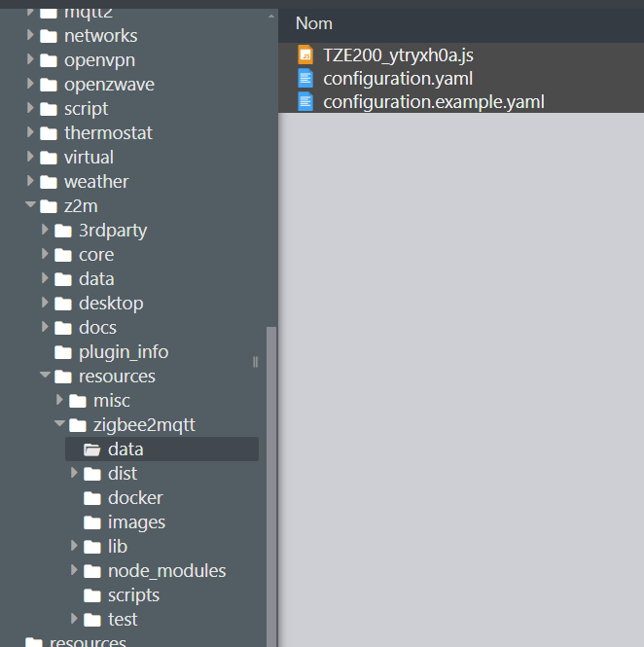644x647 pixels.
Task: Collapse the z2m folder
Action: pyautogui.click(x=30, y=204)
